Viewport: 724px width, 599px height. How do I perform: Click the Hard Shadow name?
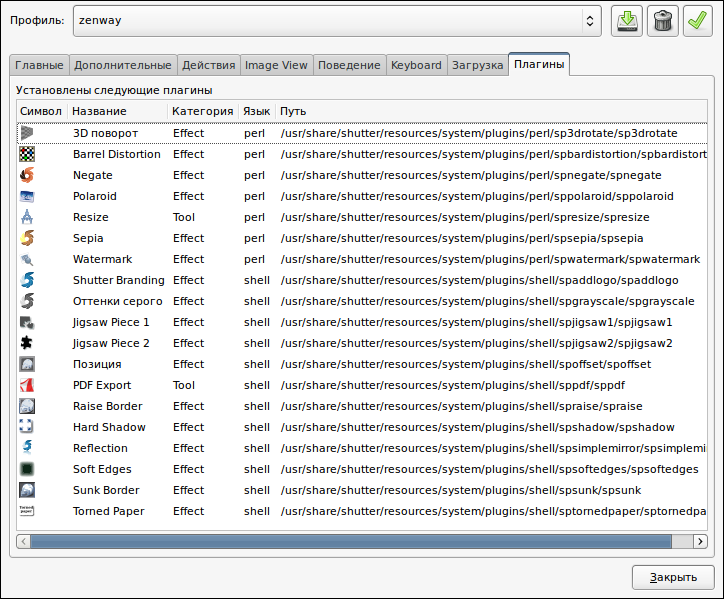point(109,427)
